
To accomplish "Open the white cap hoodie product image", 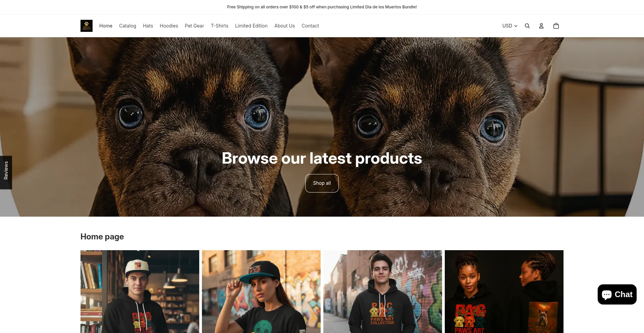I will pyautogui.click(x=140, y=291).
